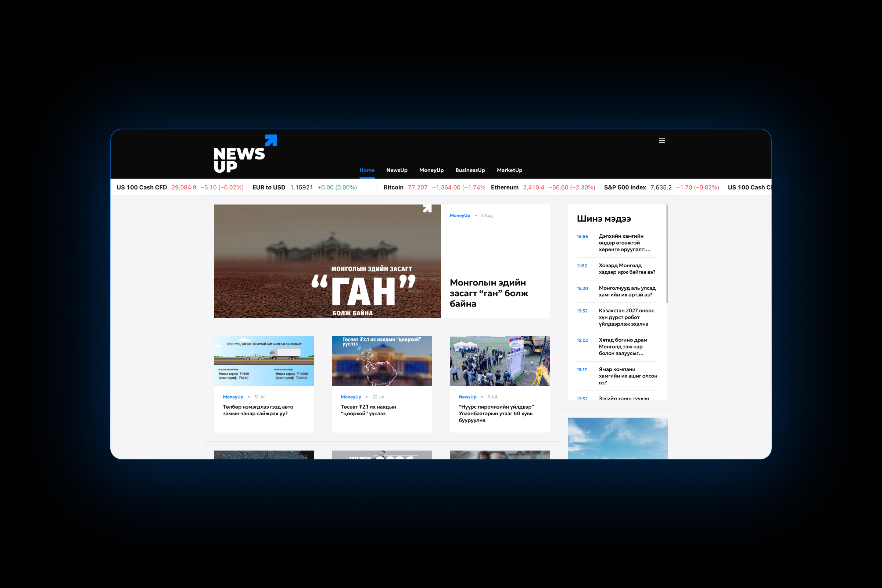Open the MarketUp section

[509, 170]
